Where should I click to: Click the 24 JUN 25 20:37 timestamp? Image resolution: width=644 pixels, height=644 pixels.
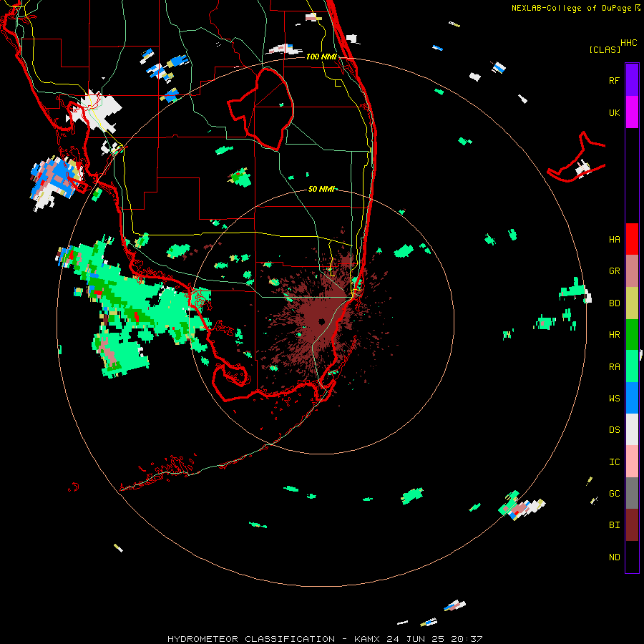(434, 639)
